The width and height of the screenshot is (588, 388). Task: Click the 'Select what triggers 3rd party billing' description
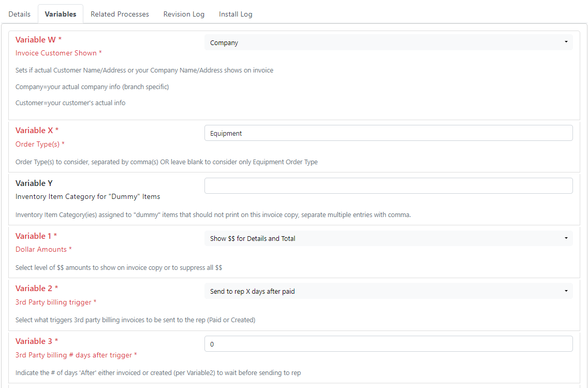coord(136,320)
